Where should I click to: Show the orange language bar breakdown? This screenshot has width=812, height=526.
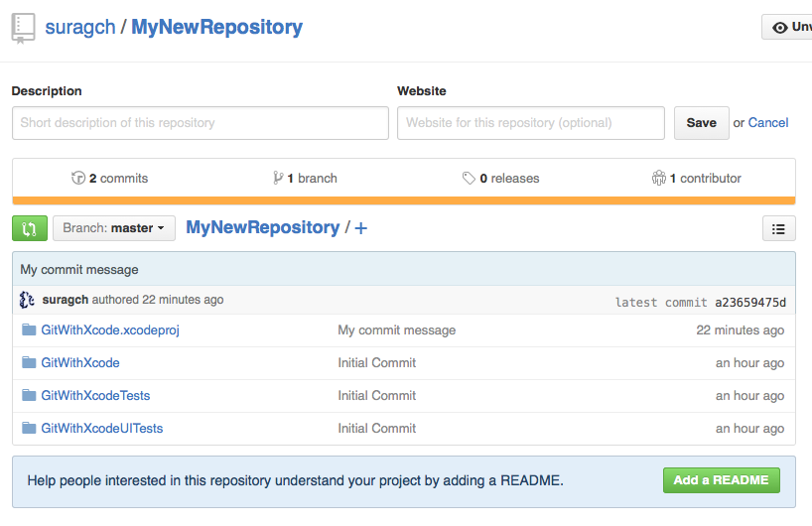(404, 200)
